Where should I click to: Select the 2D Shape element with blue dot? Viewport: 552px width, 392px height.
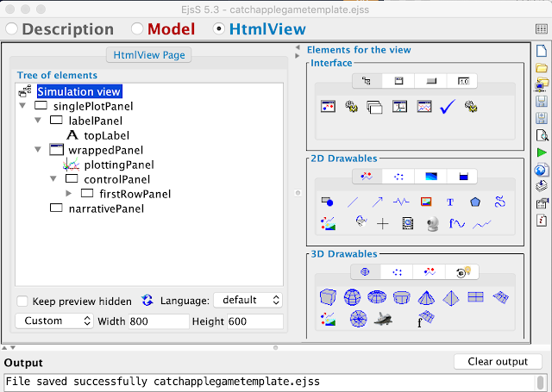(328, 202)
